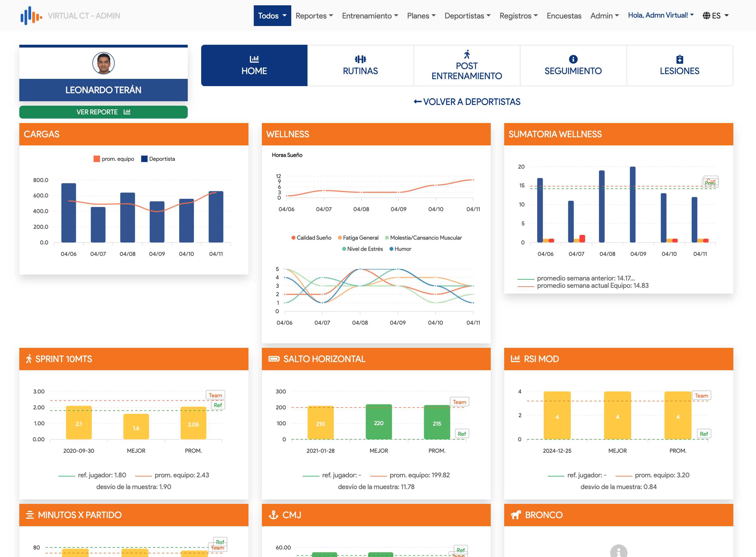Image resolution: width=756 pixels, height=557 pixels.
Task: Expand the Reportes menu dropdown
Action: click(314, 15)
